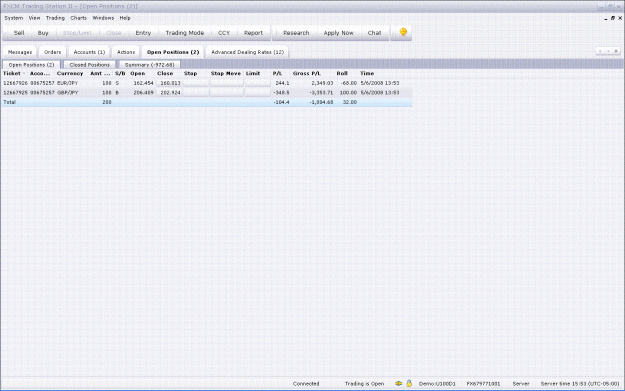Screen dimensions: 625x391
Task: Open the Help menu
Action: [125, 18]
